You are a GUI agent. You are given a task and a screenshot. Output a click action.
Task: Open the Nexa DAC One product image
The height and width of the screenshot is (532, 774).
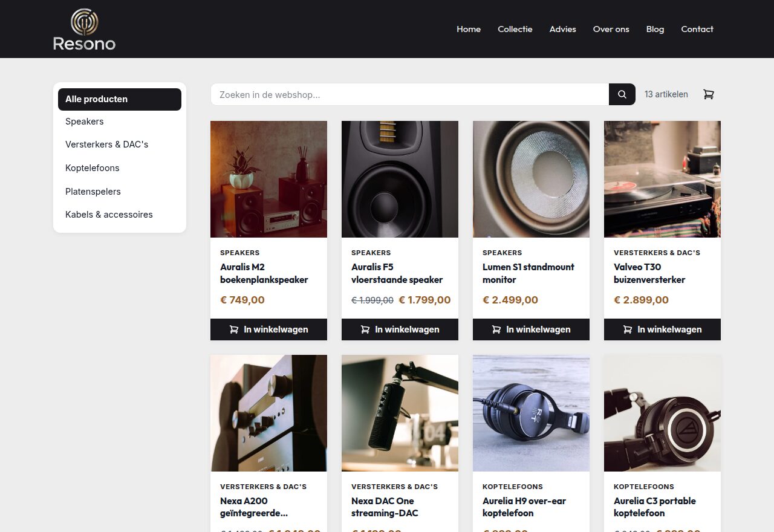(400, 413)
